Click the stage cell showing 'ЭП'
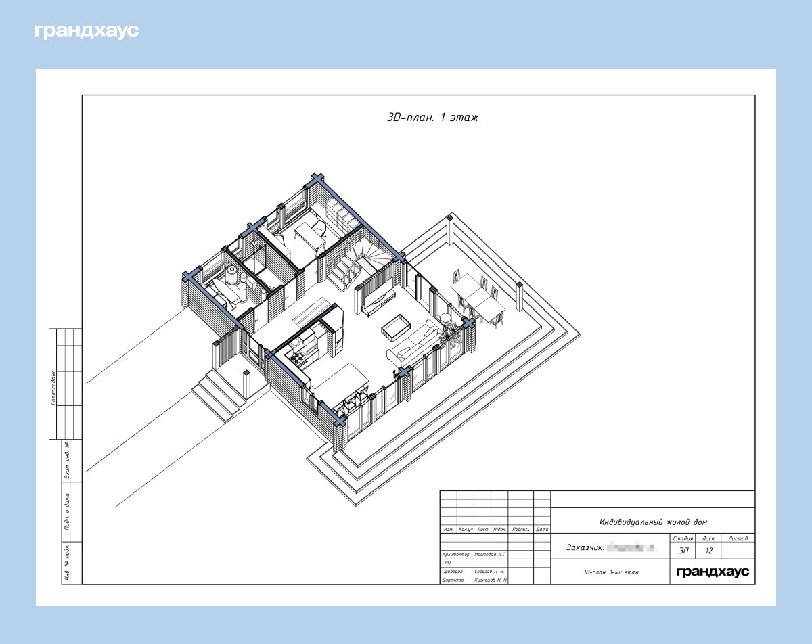 (x=683, y=551)
